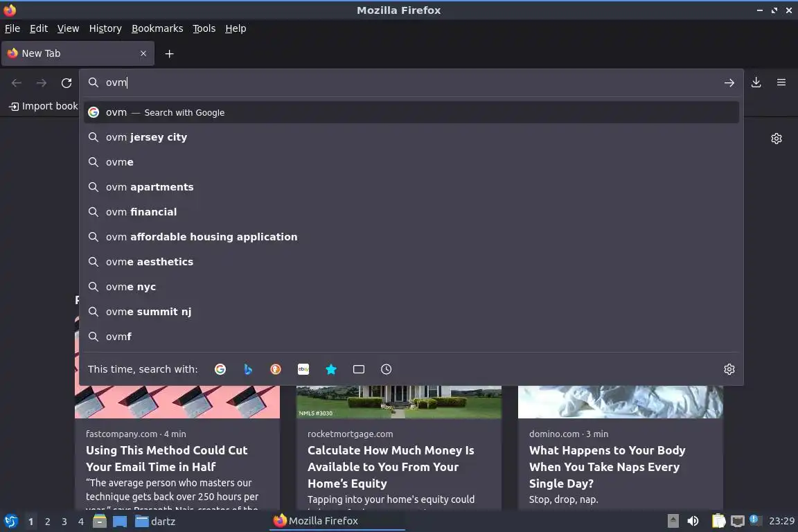The image size is (798, 532).
Task: Switch to workspace 3 in taskbar
Action: (64, 522)
